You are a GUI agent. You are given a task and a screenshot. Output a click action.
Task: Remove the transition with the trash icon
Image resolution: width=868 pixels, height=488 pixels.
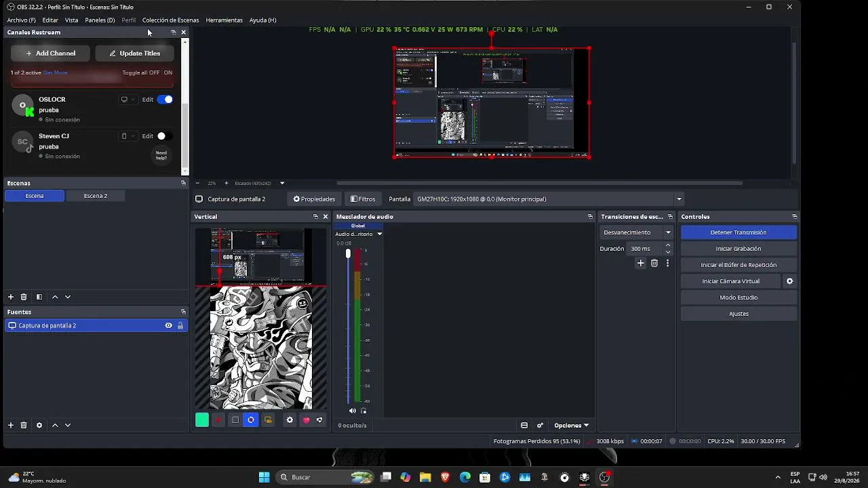[654, 263]
